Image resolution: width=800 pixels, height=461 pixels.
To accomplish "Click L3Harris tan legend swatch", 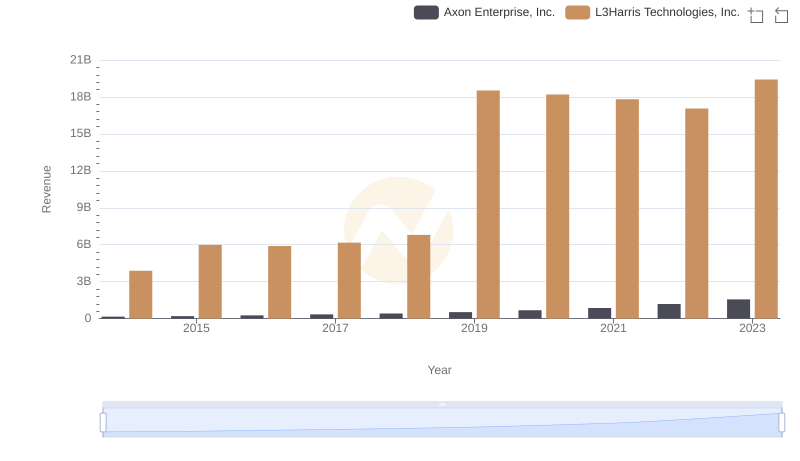I will [578, 12].
